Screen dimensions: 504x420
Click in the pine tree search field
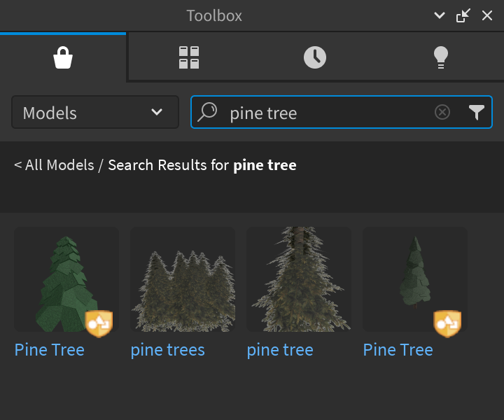click(x=322, y=113)
